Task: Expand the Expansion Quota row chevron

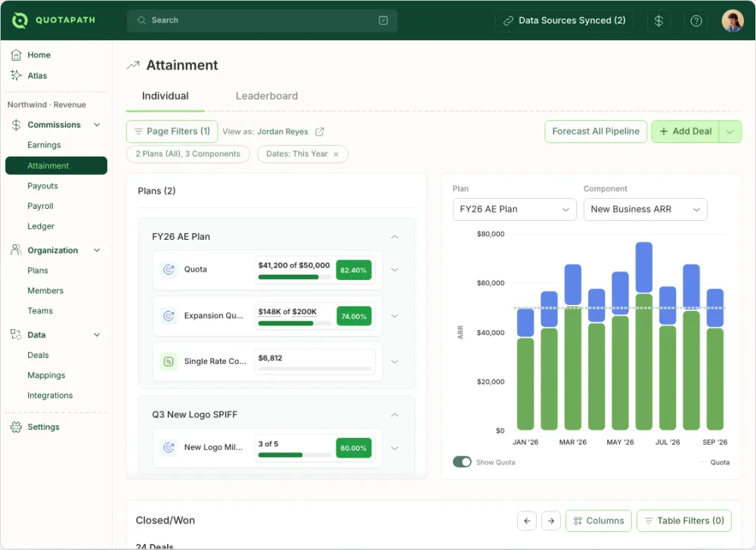Action: point(395,316)
